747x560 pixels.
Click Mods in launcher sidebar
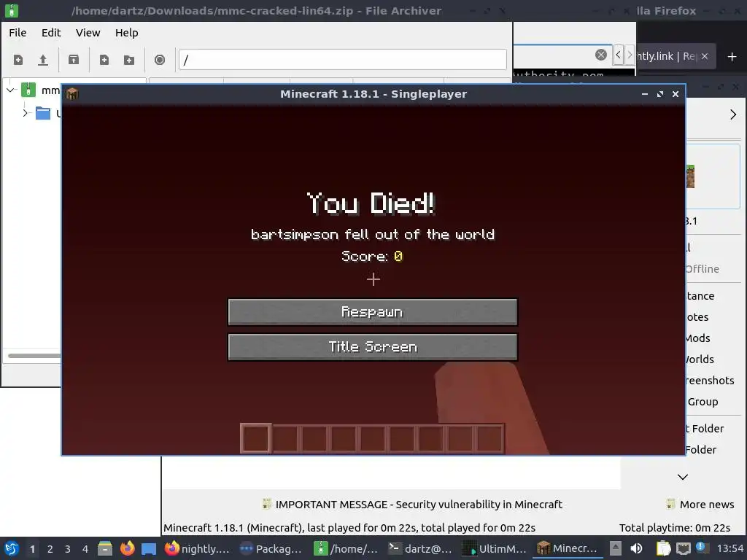(x=698, y=338)
